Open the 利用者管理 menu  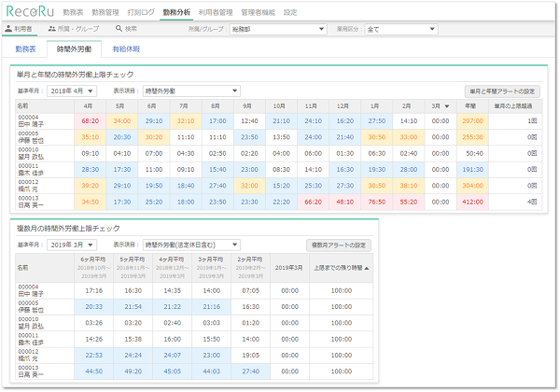(216, 12)
